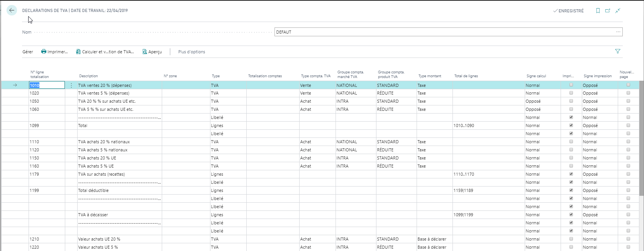Toggle Nouvelle page checkbox for row 1010
644x251 pixels.
pos(628,85)
